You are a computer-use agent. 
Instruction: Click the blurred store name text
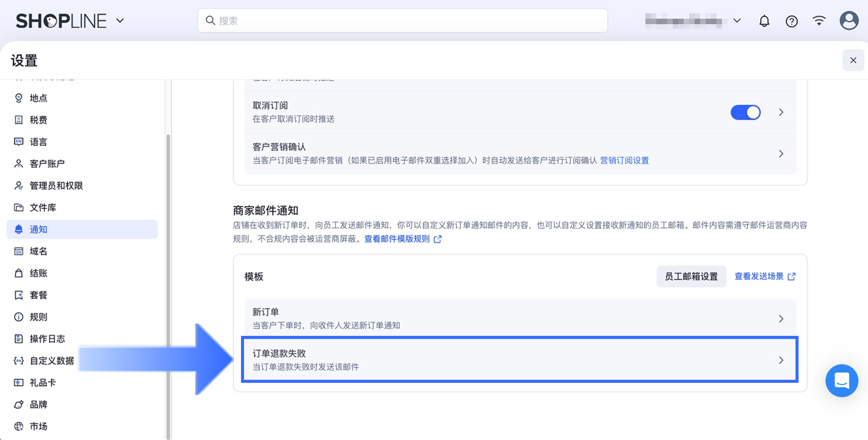(x=684, y=21)
